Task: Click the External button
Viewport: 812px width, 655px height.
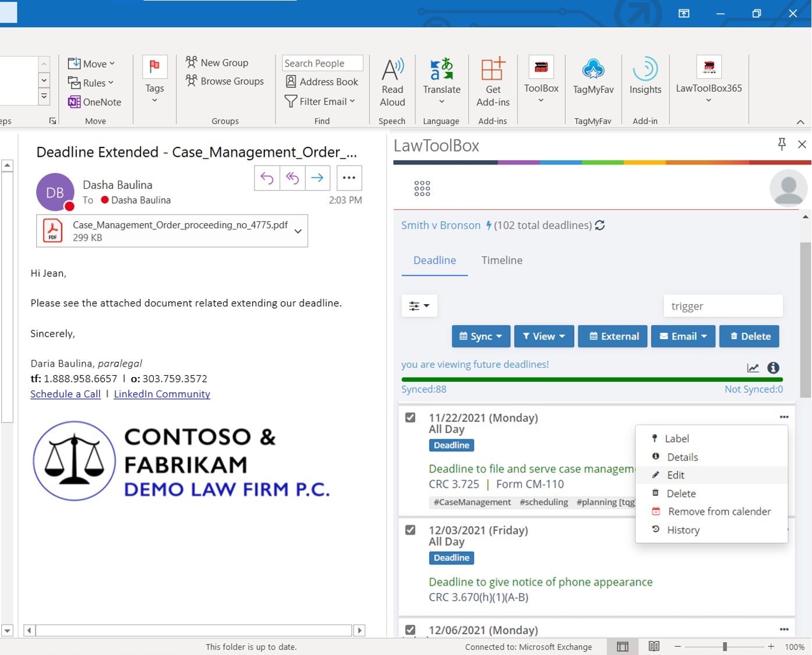Action: click(613, 336)
